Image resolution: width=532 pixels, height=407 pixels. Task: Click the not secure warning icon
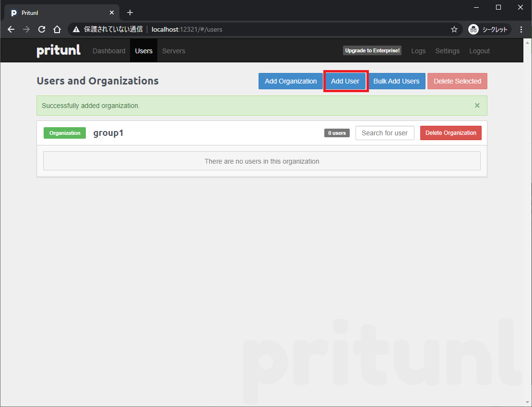coord(76,30)
